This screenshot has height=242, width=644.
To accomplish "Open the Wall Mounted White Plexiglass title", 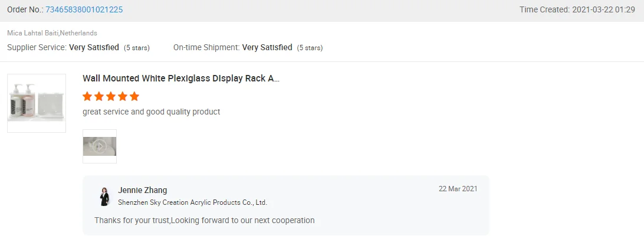I will coord(181,79).
